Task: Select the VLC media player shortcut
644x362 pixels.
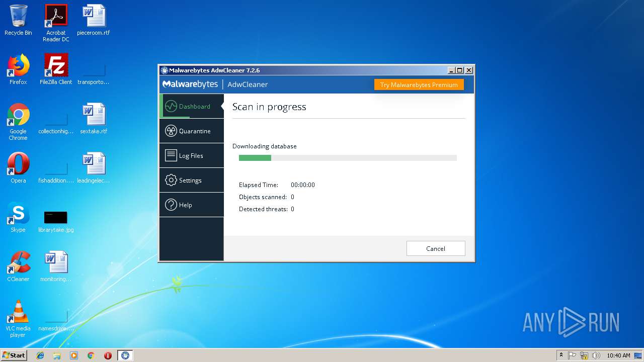Action: tap(18, 319)
